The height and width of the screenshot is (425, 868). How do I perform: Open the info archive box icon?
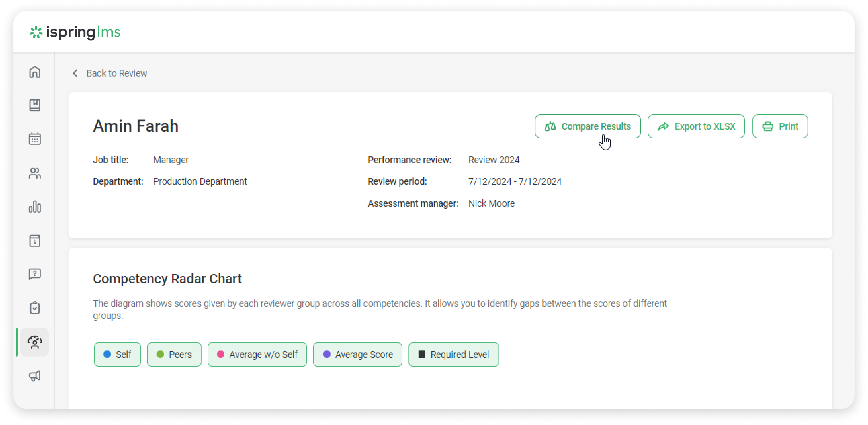pos(35,241)
